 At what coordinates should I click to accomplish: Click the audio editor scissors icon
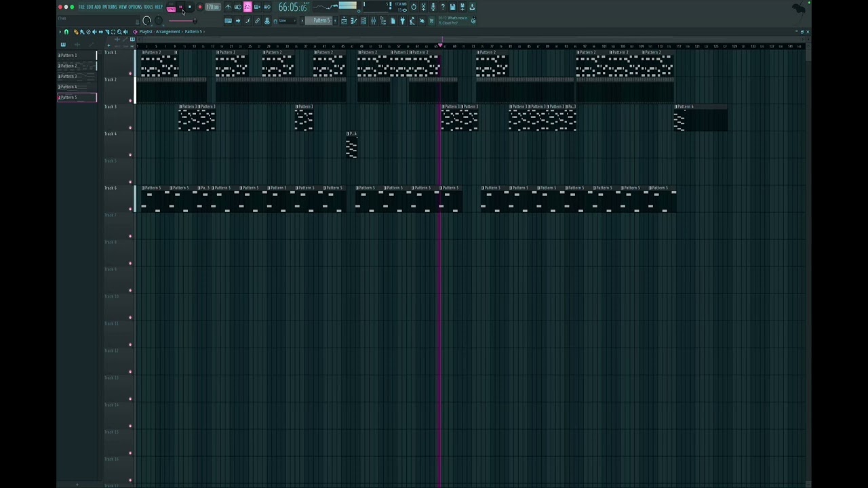(423, 7)
